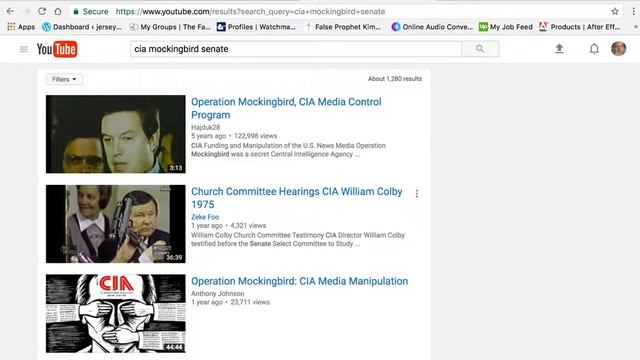This screenshot has height=360, width=640.
Task: Open the My Groups bookmark
Action: coord(170,27)
